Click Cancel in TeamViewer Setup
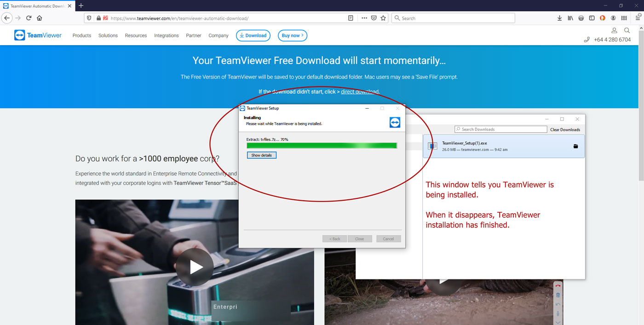 [389, 239]
